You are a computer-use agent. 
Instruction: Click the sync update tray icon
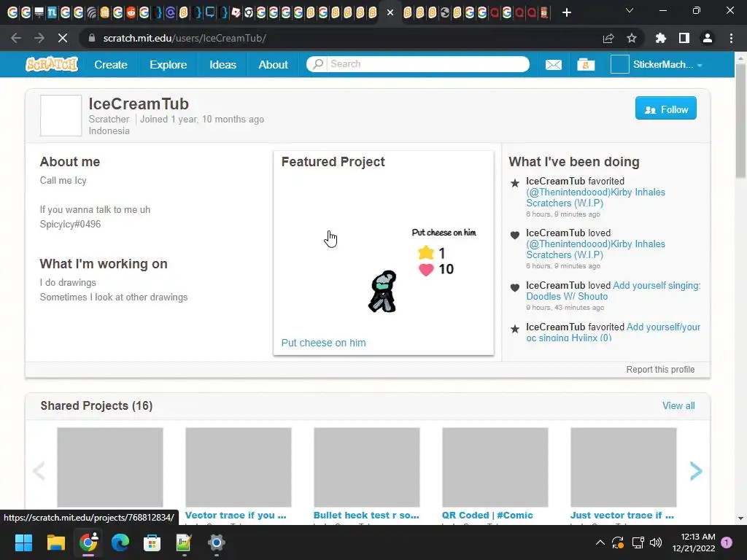coord(618,542)
